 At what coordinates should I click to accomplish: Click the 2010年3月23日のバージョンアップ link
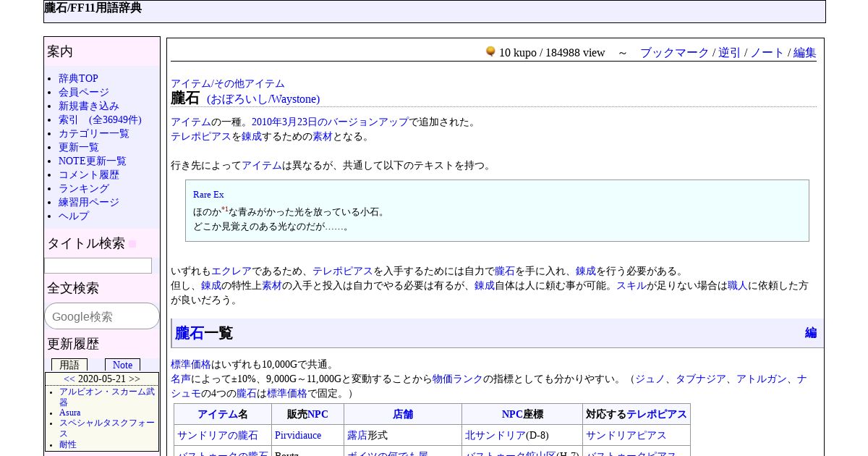330,122
